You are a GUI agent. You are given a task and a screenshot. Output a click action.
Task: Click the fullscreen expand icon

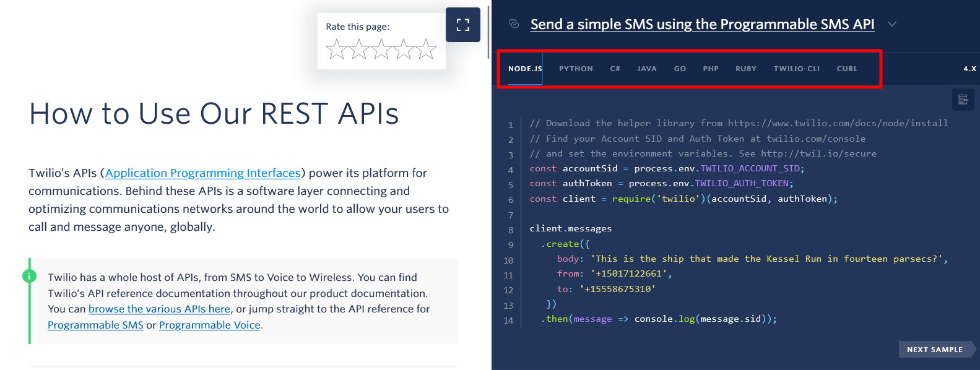[462, 25]
